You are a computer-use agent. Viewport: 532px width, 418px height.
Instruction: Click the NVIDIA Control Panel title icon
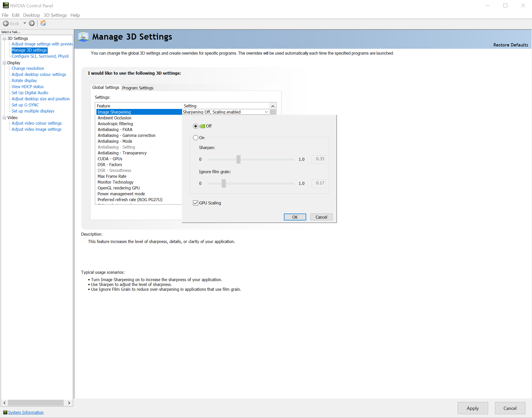click(x=6, y=5)
